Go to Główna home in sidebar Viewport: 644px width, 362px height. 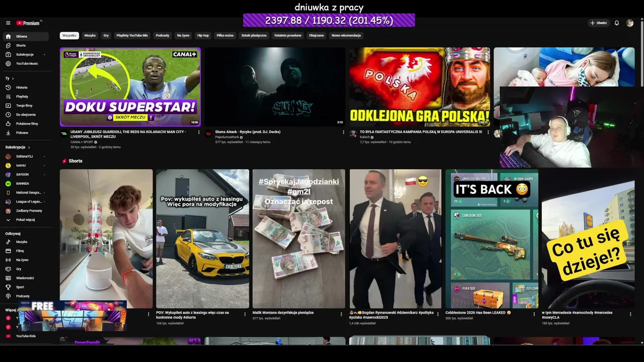pyautogui.click(x=25, y=36)
